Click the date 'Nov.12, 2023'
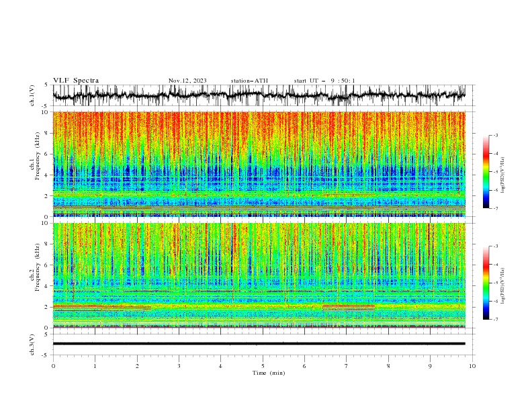 click(187, 81)
